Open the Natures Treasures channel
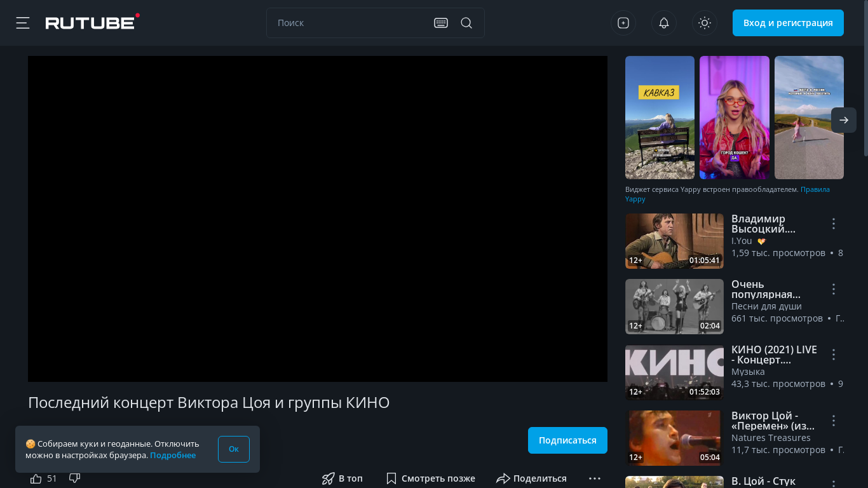 771,438
